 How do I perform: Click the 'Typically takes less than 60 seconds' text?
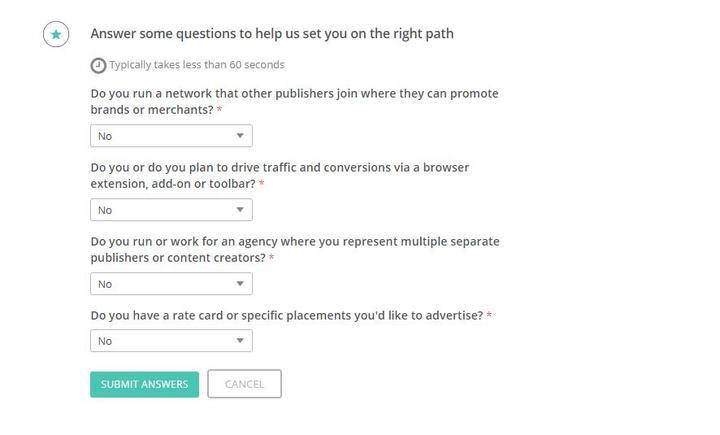(x=197, y=65)
